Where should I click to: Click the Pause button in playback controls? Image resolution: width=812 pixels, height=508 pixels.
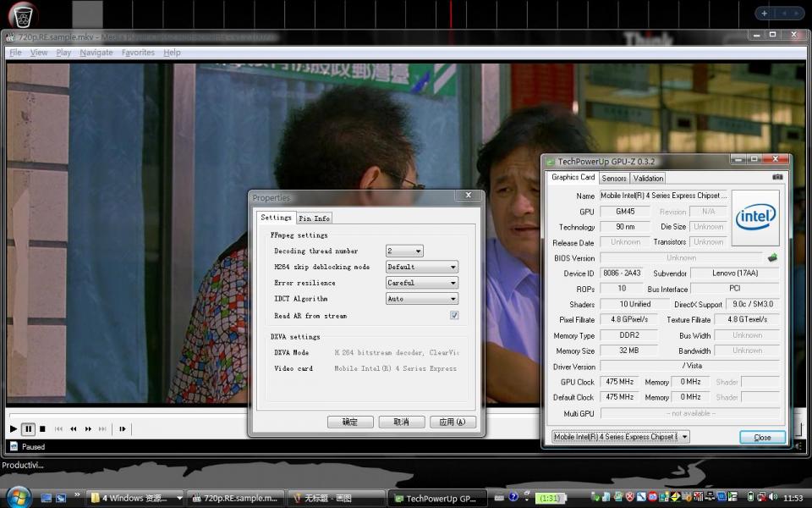tap(28, 429)
